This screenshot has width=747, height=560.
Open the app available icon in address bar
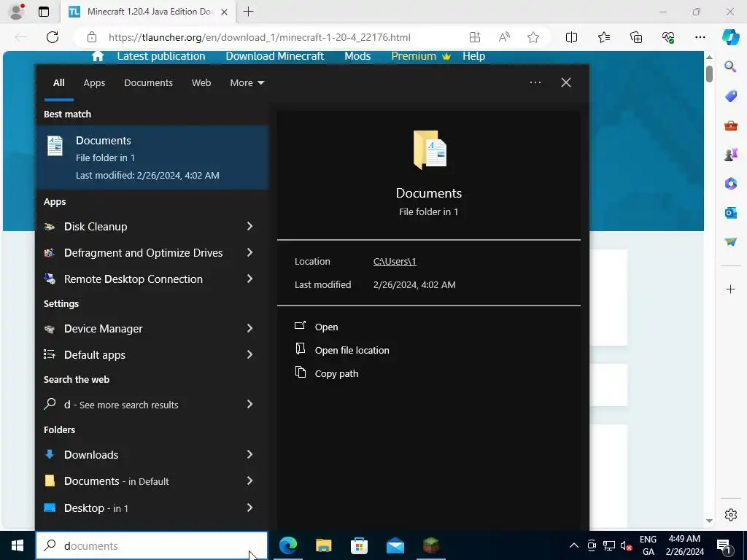tap(475, 37)
